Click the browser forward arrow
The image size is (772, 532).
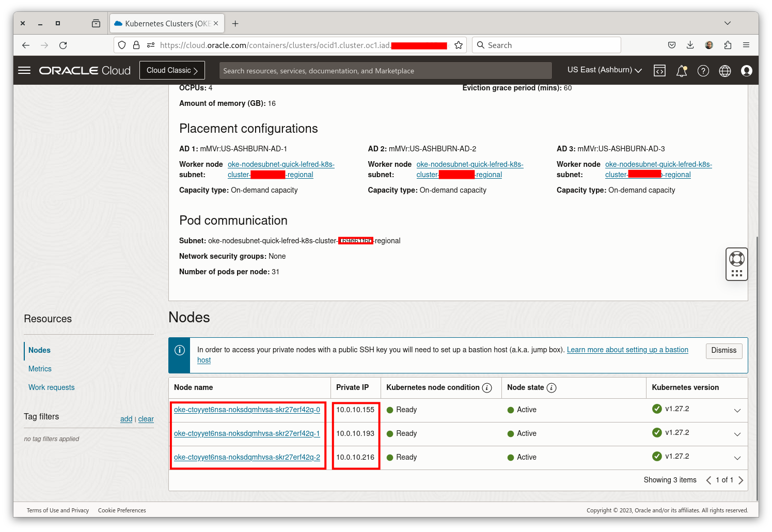(x=44, y=45)
